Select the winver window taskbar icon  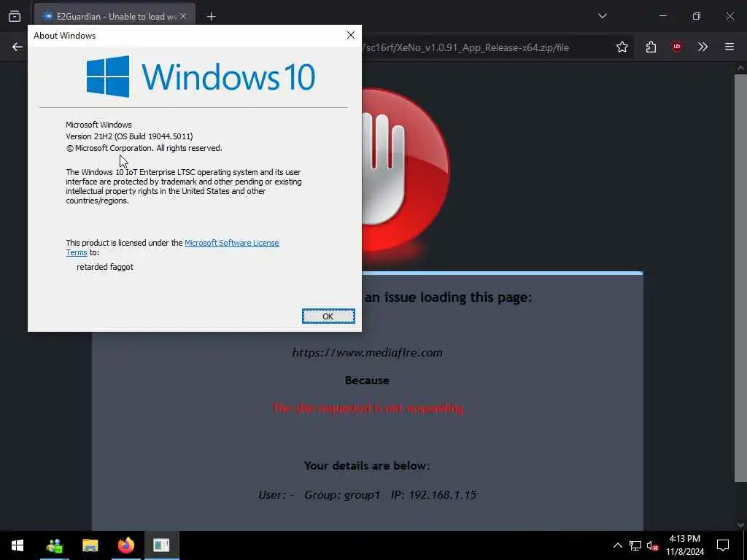pos(161,545)
